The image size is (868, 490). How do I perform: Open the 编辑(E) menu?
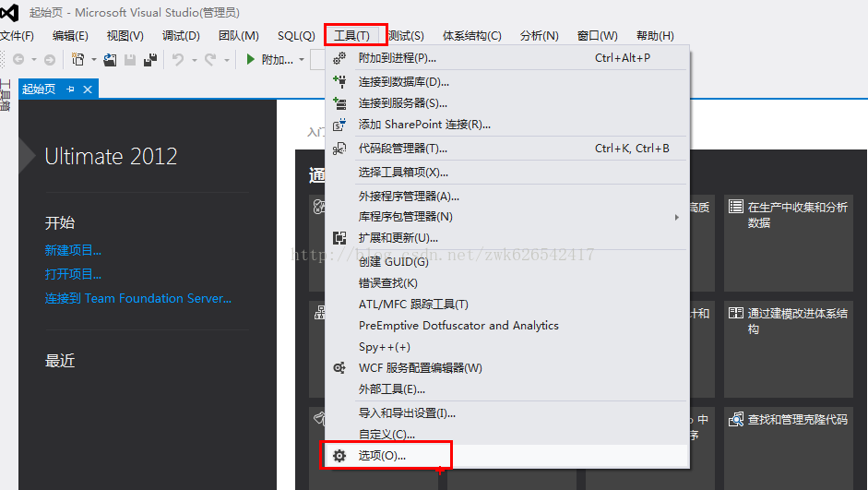(x=70, y=36)
